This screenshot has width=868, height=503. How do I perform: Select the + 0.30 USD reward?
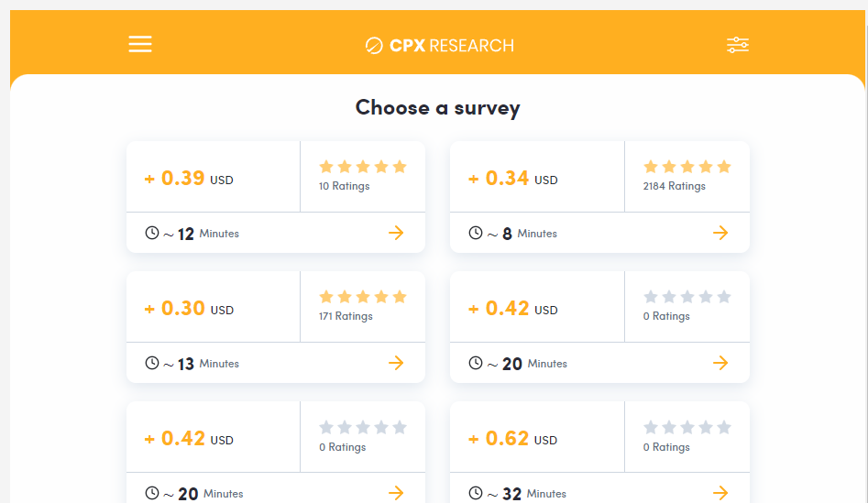click(189, 309)
